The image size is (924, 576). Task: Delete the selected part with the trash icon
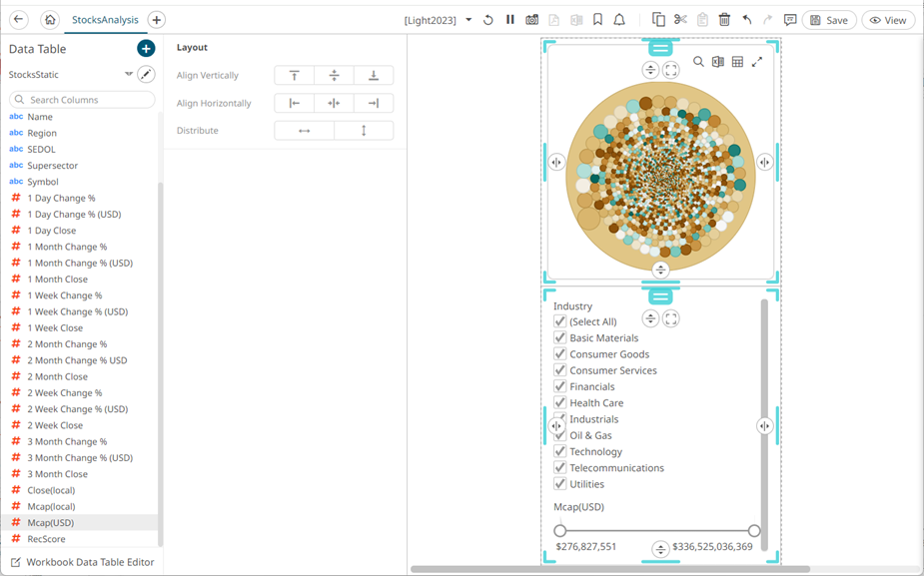click(x=724, y=20)
